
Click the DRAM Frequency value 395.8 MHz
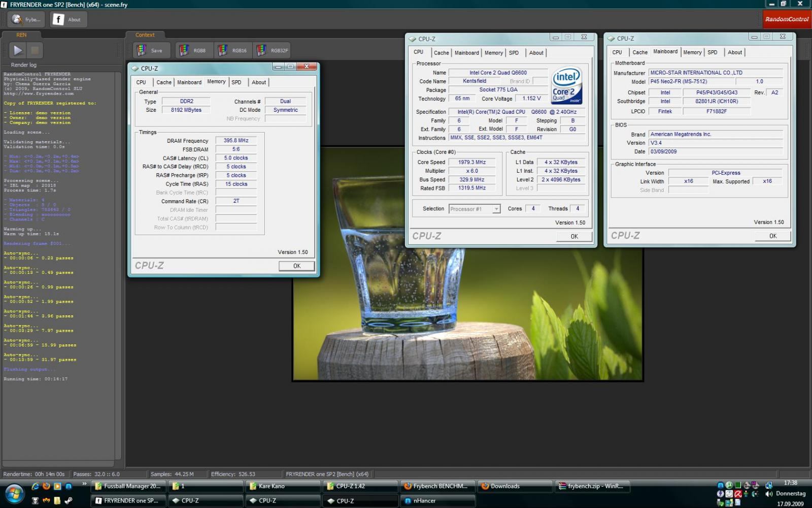(x=236, y=141)
